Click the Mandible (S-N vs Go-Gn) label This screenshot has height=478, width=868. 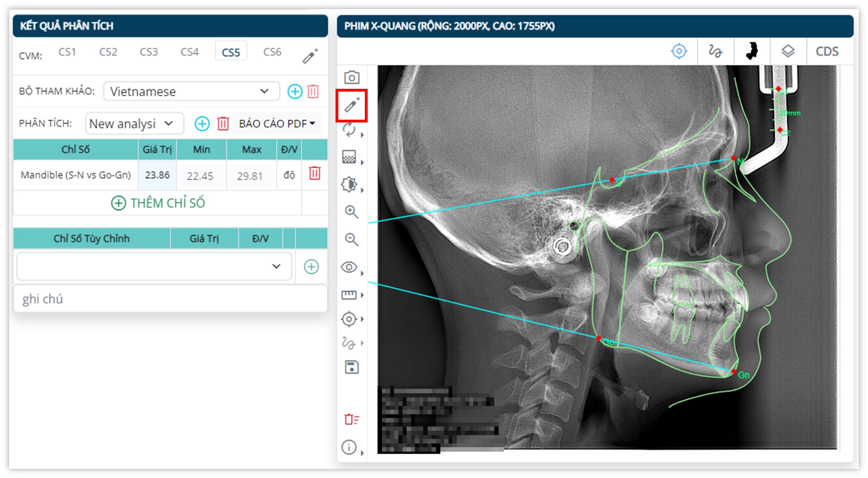76,175
